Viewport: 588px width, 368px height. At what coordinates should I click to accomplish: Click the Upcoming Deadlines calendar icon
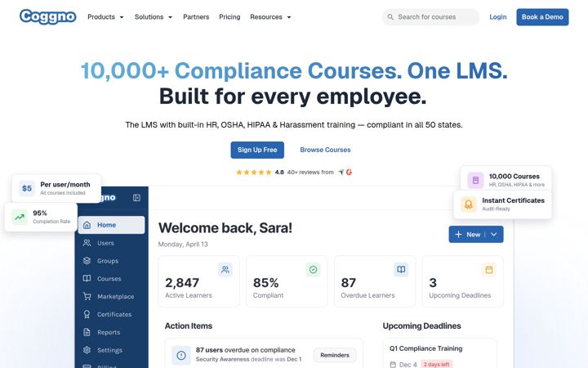[489, 269]
